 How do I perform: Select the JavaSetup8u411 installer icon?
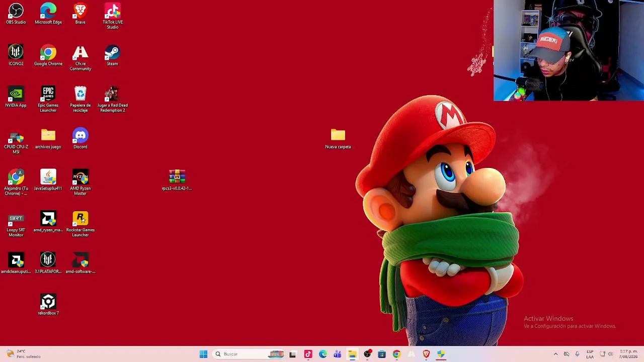tap(48, 179)
